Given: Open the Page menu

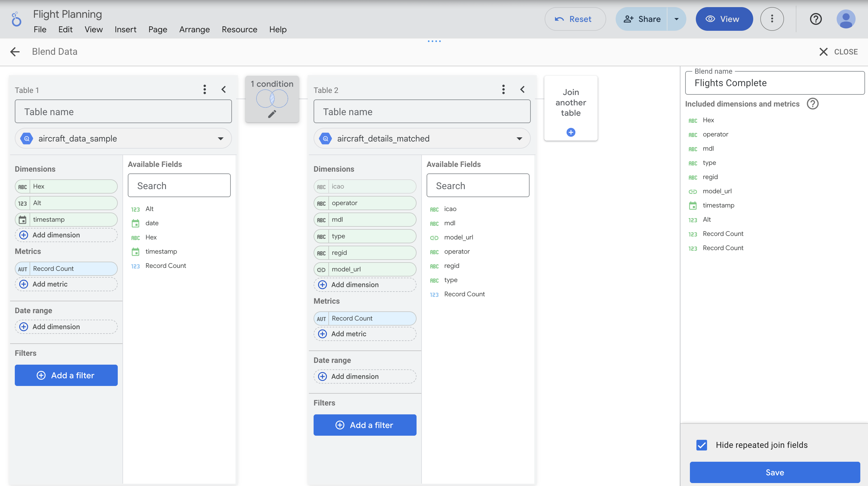Looking at the screenshot, I should [x=158, y=29].
